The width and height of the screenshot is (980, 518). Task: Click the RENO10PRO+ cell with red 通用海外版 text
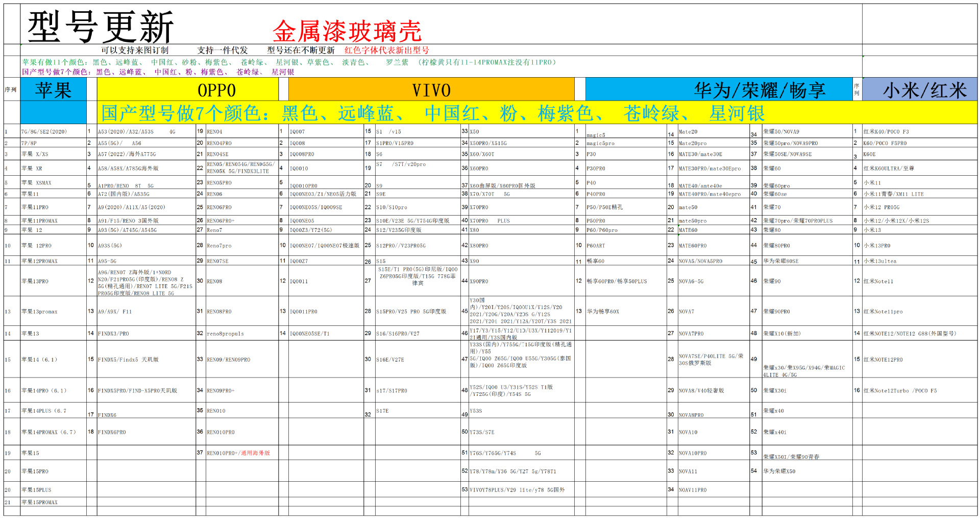242,453
